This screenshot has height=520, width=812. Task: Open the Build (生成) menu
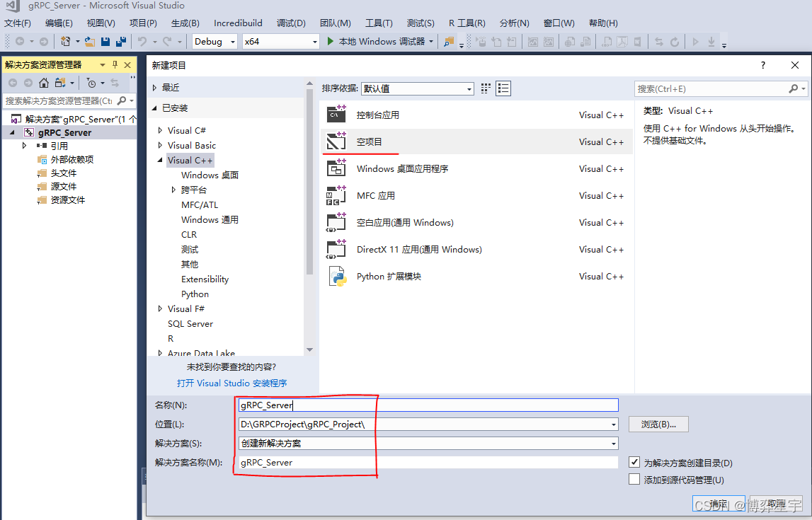[x=185, y=23]
